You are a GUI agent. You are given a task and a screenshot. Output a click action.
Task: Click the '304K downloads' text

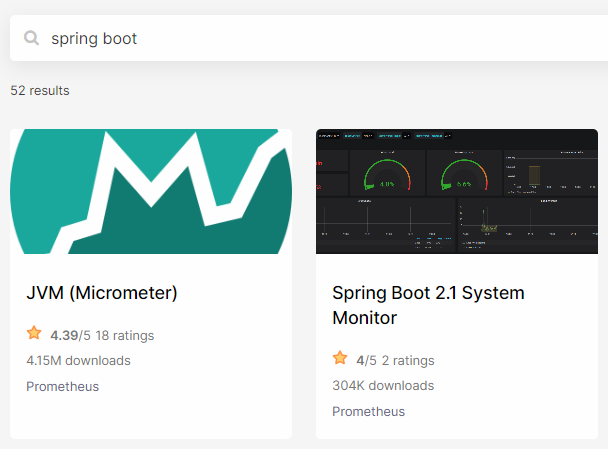pyautogui.click(x=383, y=385)
